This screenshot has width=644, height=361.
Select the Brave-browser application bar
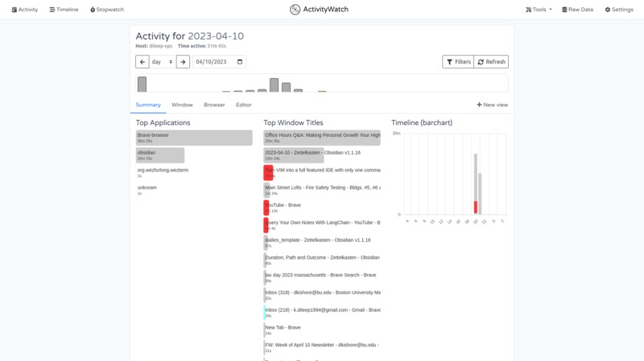coord(194,138)
